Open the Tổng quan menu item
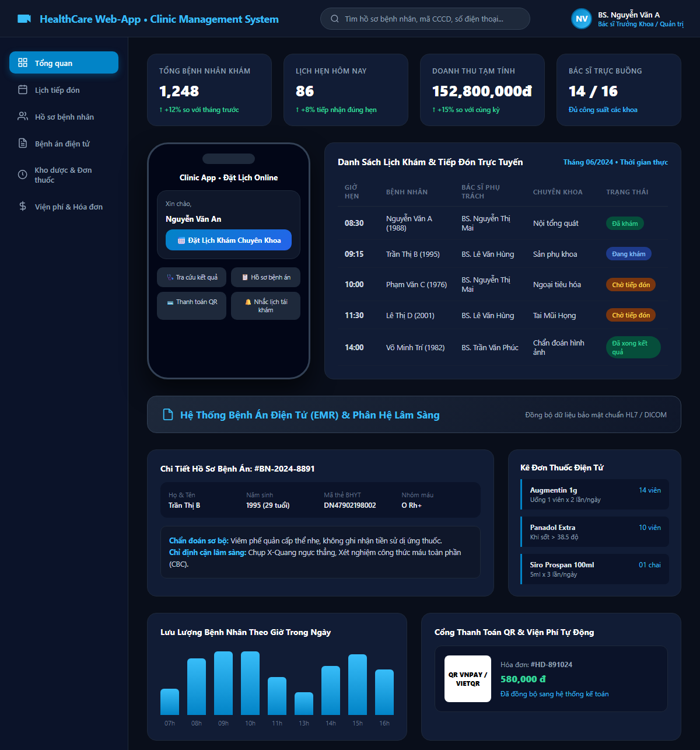Screen dimensions: 700x750 click(64, 62)
